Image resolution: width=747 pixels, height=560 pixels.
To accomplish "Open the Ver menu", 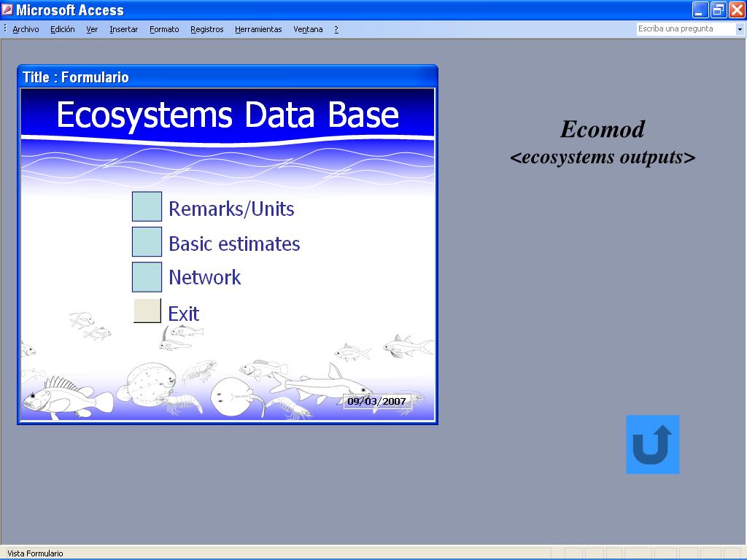I will (92, 29).
